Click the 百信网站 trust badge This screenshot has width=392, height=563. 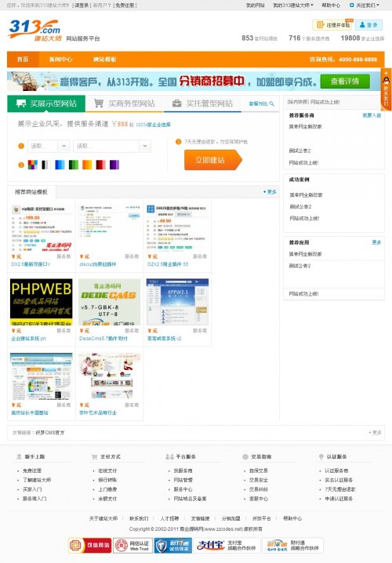(89, 546)
